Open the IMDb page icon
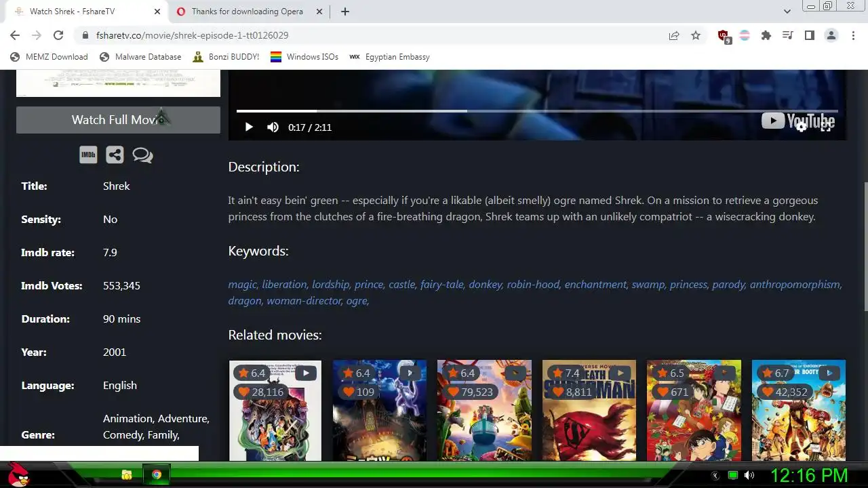The height and width of the screenshot is (488, 868). pyautogui.click(x=88, y=155)
